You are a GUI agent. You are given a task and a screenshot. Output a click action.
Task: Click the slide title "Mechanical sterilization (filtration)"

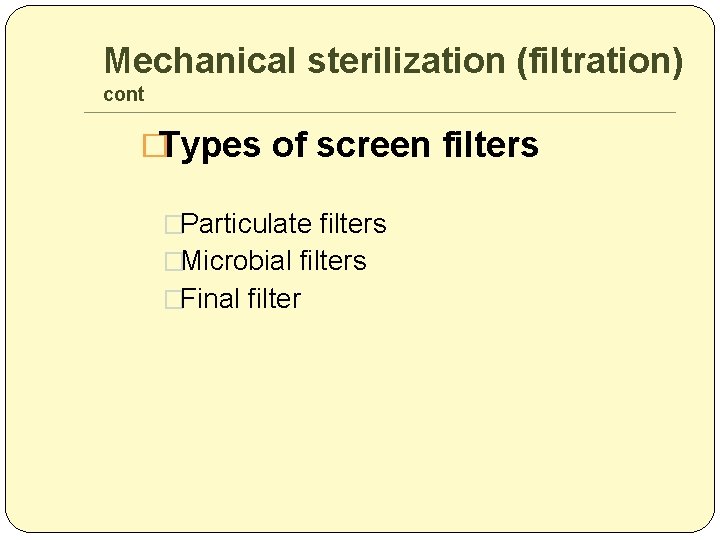click(393, 61)
